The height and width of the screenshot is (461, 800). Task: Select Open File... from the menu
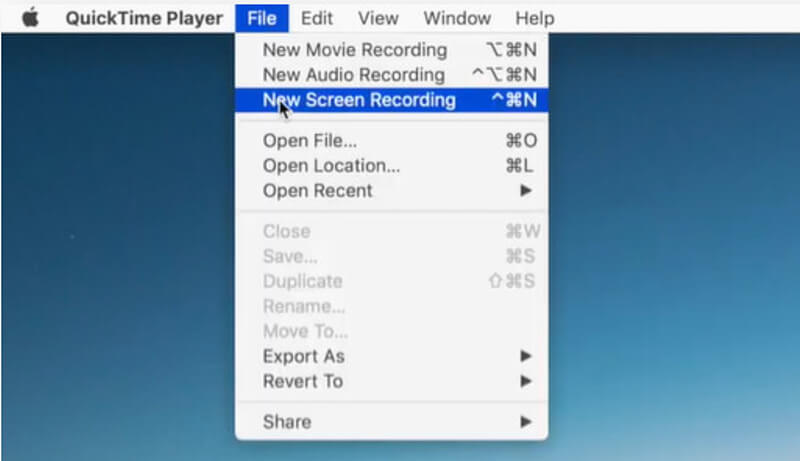click(391, 141)
